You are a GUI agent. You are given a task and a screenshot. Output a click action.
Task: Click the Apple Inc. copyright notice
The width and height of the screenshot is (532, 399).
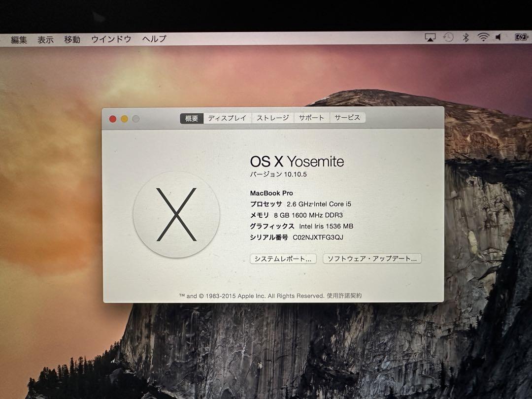click(x=251, y=296)
